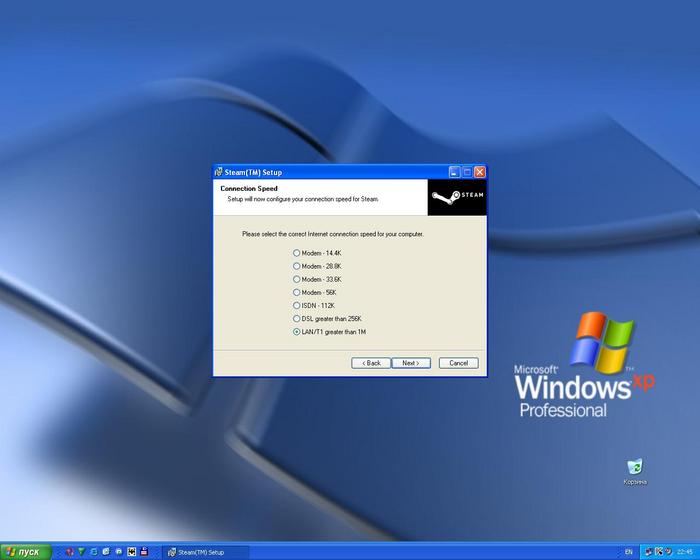Choose DSL greater than 256K
This screenshot has height=560, width=700.
click(327, 319)
